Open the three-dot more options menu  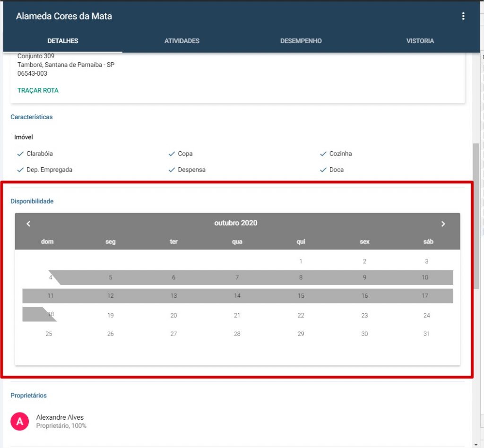click(x=463, y=16)
